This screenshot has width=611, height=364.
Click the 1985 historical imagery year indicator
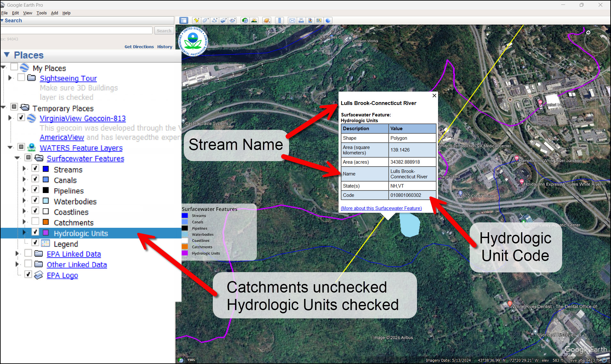click(191, 360)
